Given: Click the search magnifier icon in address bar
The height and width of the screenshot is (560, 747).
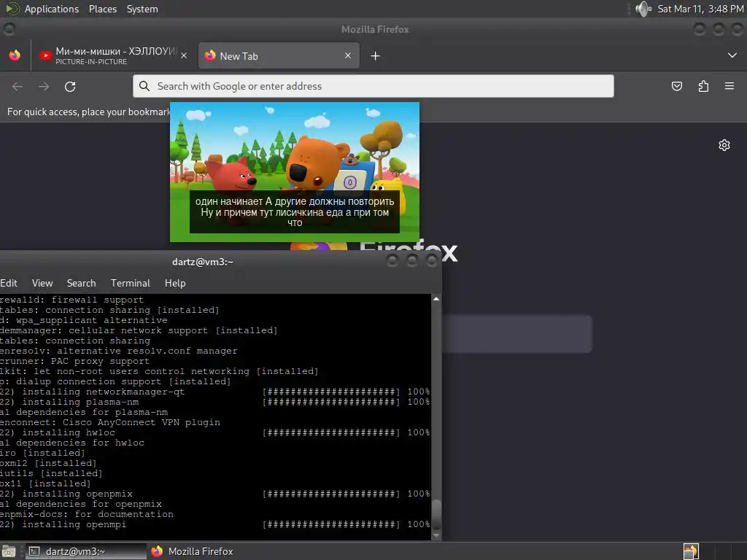Looking at the screenshot, I should [144, 86].
